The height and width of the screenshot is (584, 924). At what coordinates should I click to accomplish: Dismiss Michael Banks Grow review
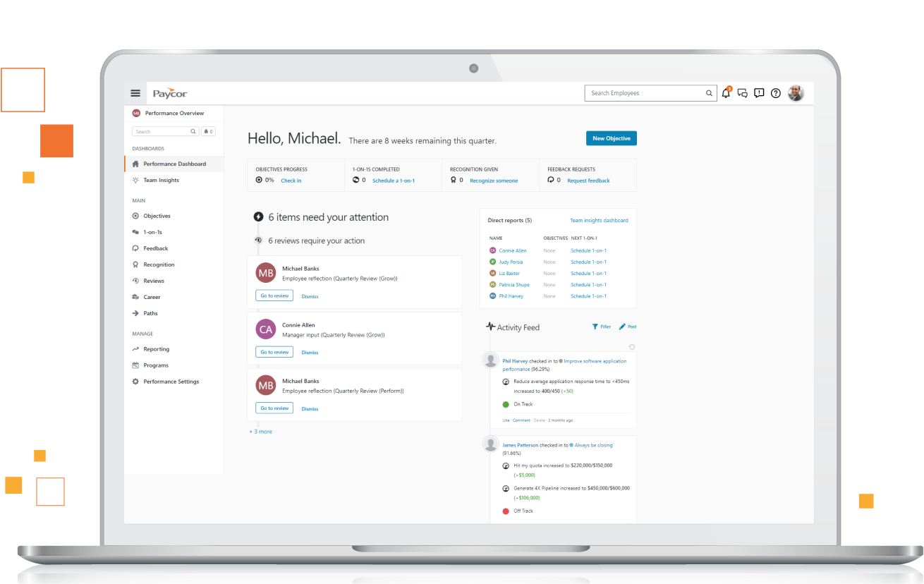310,296
